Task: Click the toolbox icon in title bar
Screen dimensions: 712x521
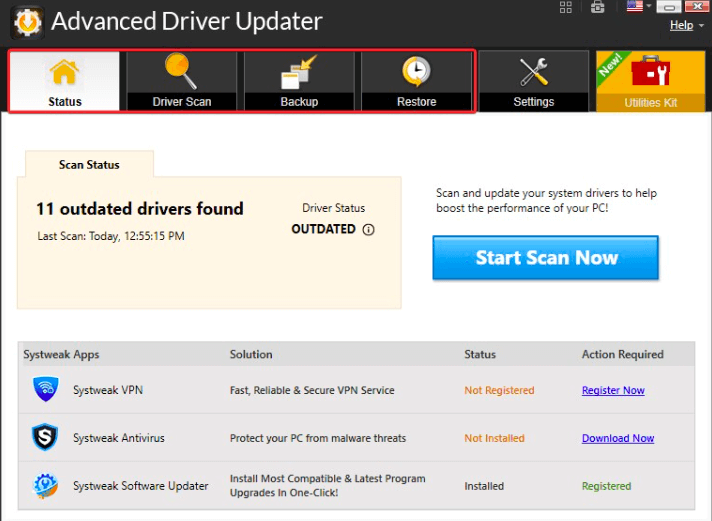Action: click(598, 7)
